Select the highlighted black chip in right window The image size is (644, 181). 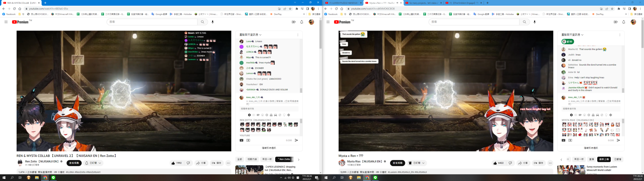coord(604,159)
